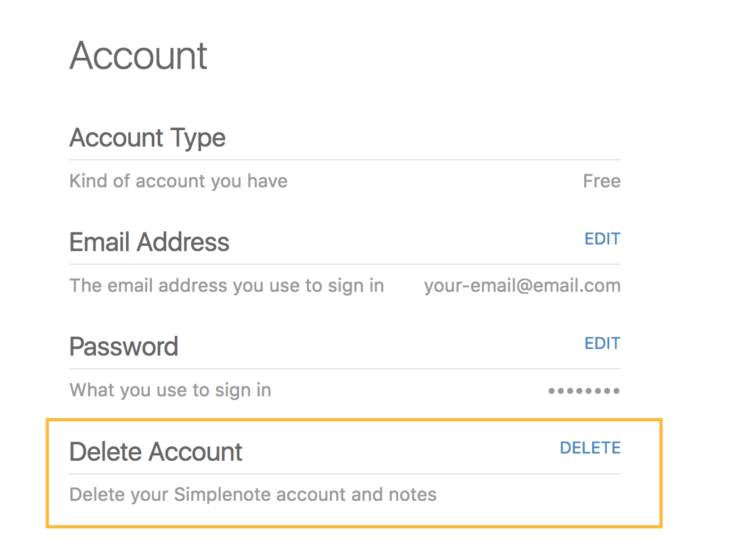738x560 pixels.
Task: Select the your-email@email.com address value
Action: pos(522,286)
